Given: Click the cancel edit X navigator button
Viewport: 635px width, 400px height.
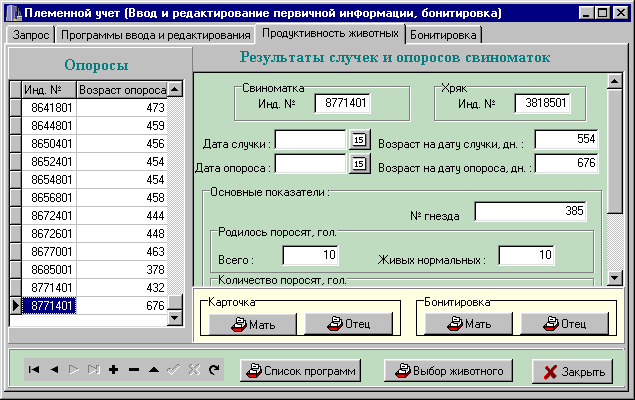Looking at the screenshot, I should [194, 369].
